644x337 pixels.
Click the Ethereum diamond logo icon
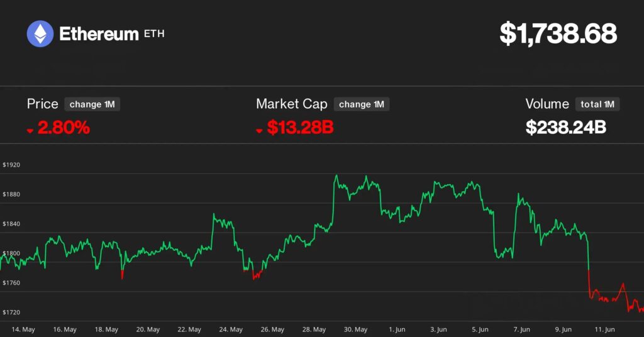(40, 34)
